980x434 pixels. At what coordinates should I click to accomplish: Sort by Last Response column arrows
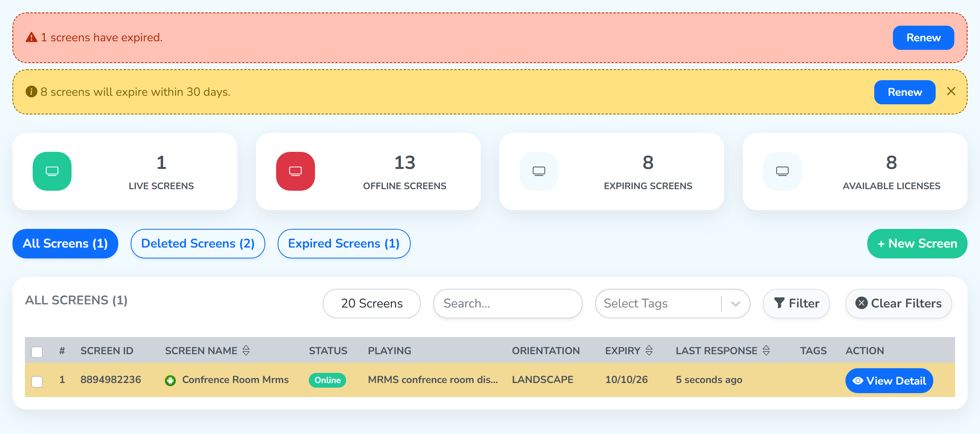[x=766, y=350]
